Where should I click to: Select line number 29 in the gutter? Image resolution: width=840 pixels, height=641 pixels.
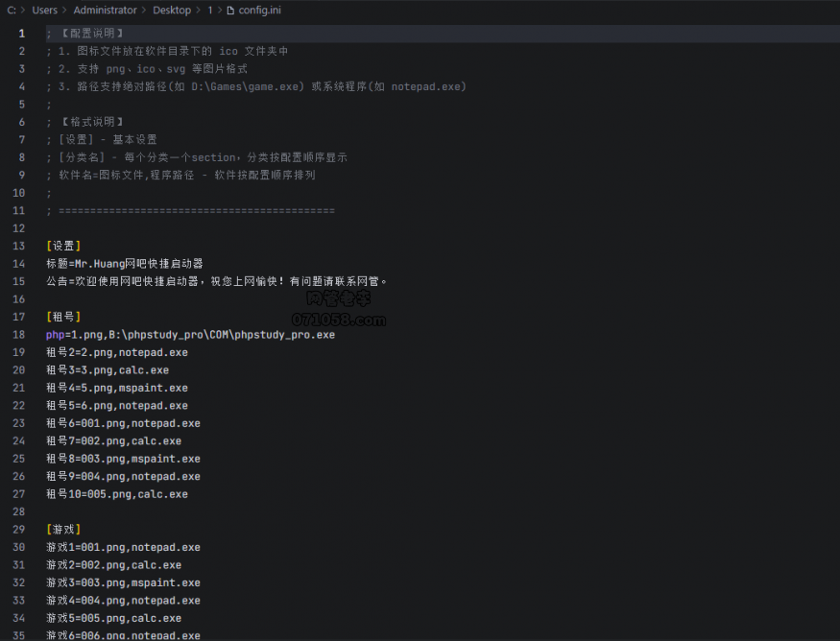point(20,530)
